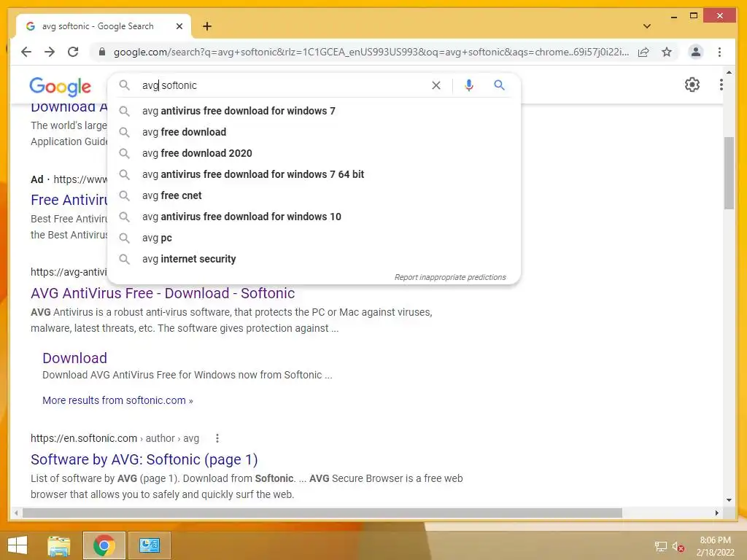Viewport: 747px width, 560px height.
Task: Open Chrome's three-dot menu
Action: [719, 52]
